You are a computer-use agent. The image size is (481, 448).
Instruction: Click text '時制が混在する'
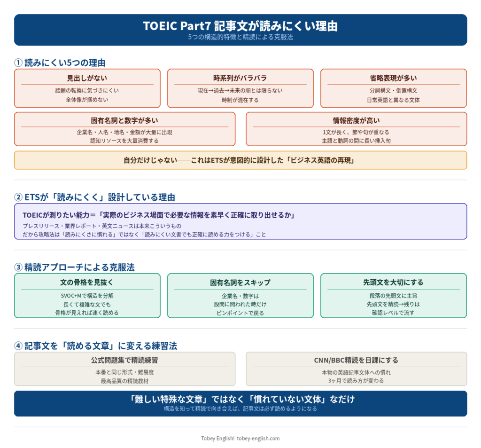click(240, 100)
